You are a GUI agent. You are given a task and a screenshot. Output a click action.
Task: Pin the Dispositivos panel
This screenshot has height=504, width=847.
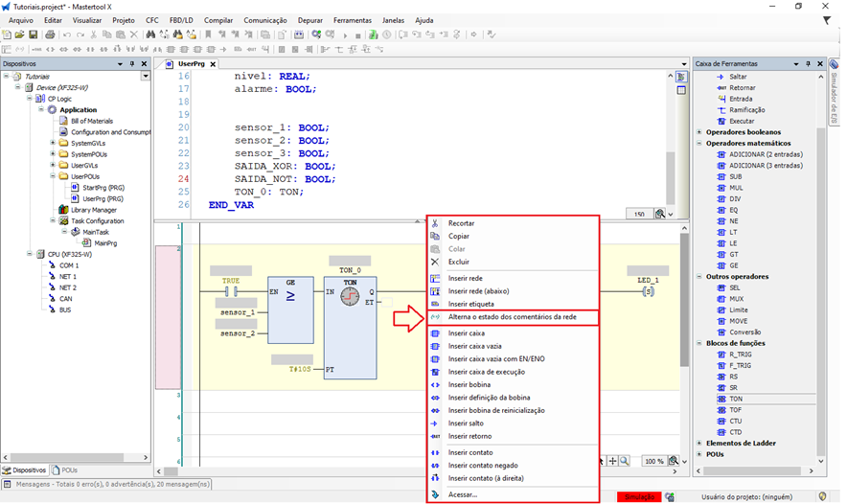click(x=133, y=63)
